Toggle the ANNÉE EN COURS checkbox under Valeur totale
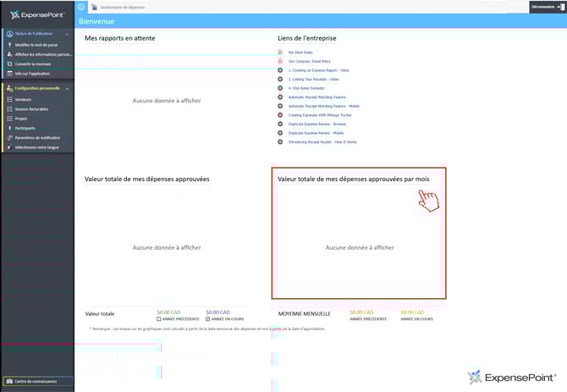Image resolution: width=567 pixels, height=392 pixels. click(x=208, y=319)
